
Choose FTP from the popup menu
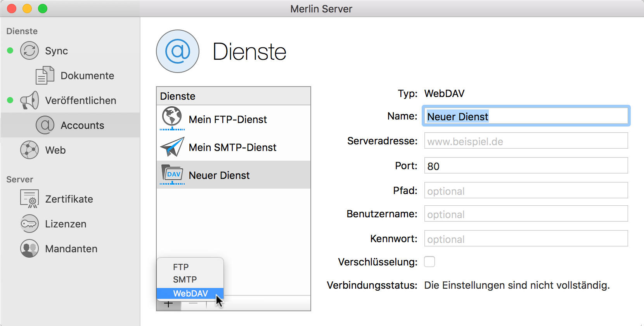[x=190, y=267]
